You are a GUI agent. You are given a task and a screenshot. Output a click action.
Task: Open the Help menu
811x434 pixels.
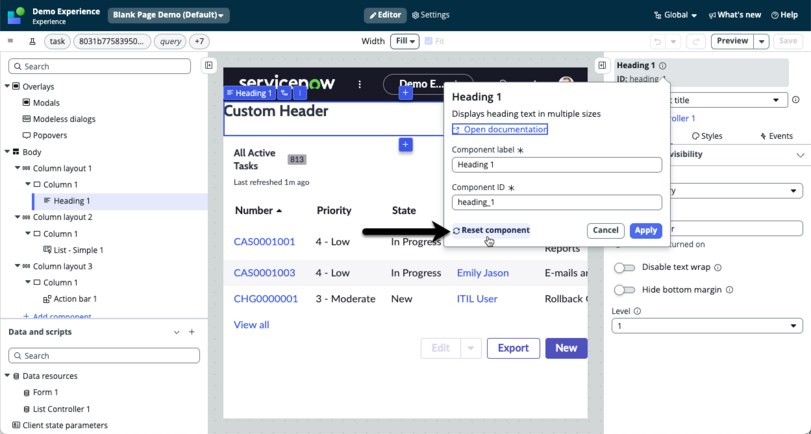784,15
